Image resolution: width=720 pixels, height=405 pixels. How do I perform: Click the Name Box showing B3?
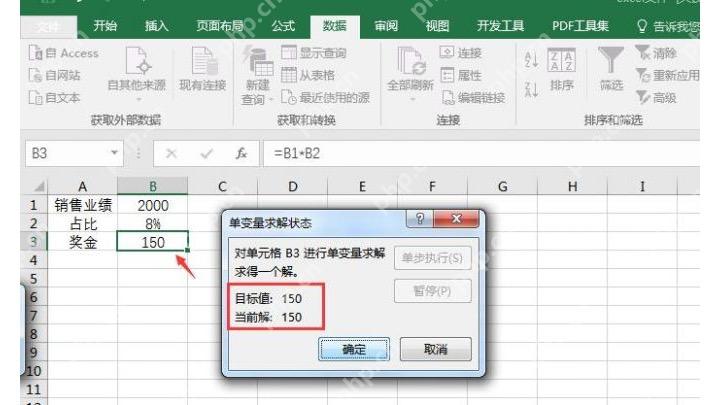click(67, 153)
